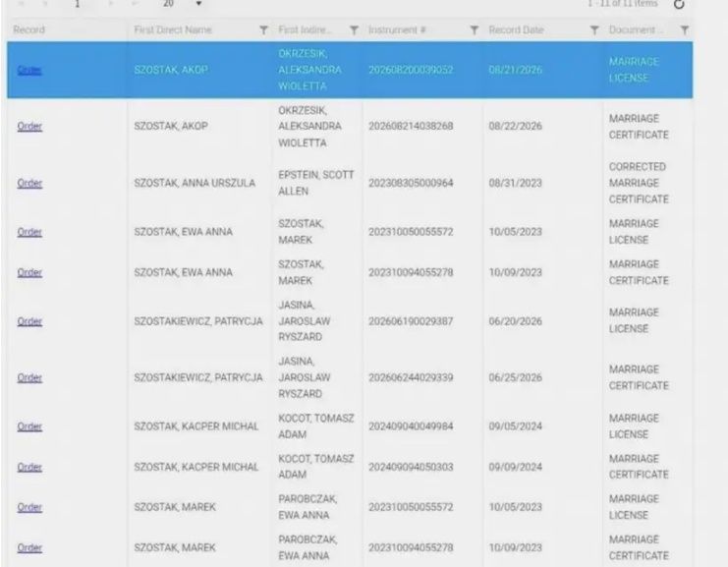Sort by First Direct Name header
Image resolution: width=728 pixels, height=567 pixels.
173,30
